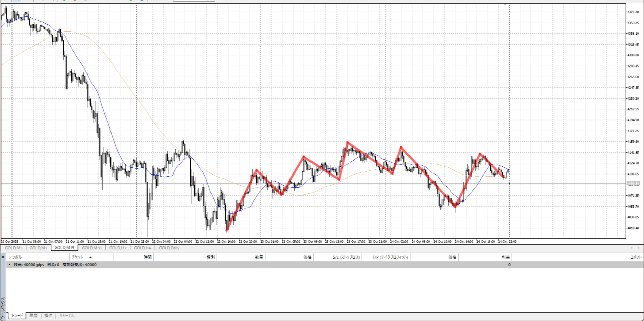Open the 履歴 history tab
The height and width of the screenshot is (321, 644).
point(33,316)
